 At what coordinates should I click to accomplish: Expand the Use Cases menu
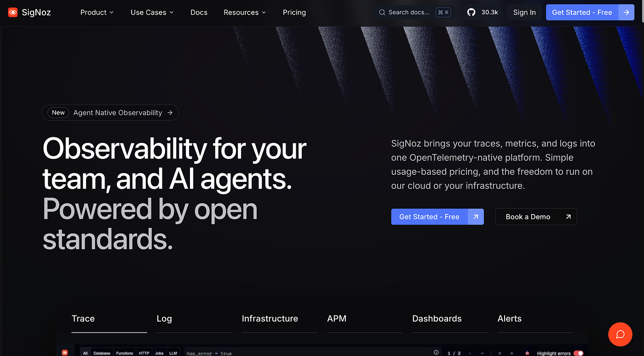click(152, 12)
